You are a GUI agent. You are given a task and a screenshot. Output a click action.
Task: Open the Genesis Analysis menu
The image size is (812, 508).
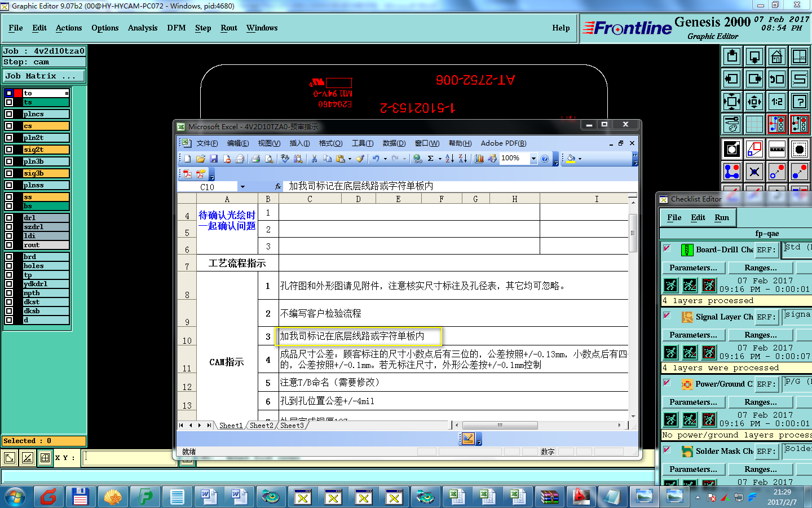(143, 28)
